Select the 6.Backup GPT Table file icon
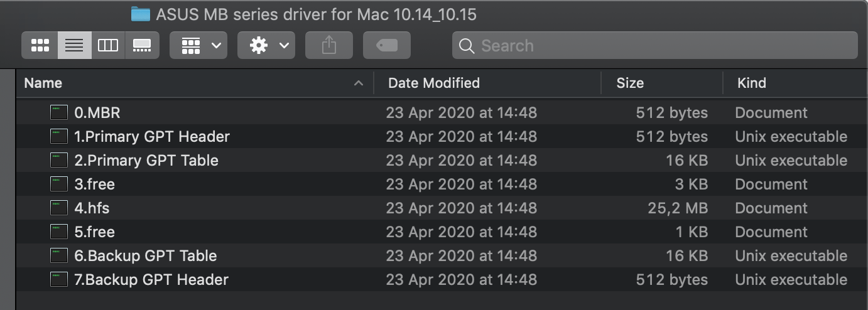 (59, 256)
